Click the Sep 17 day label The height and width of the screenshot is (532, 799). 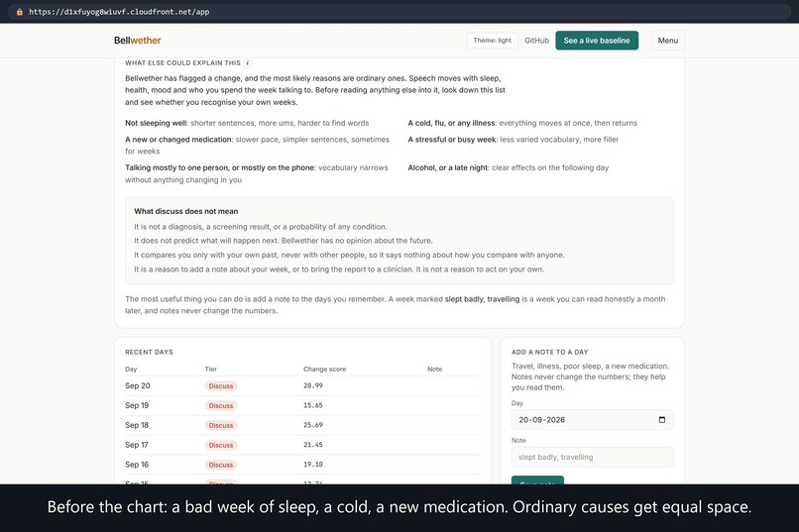pos(137,445)
